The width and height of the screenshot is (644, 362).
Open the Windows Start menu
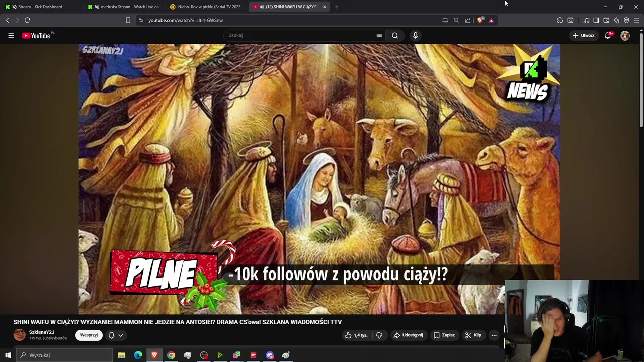8,355
